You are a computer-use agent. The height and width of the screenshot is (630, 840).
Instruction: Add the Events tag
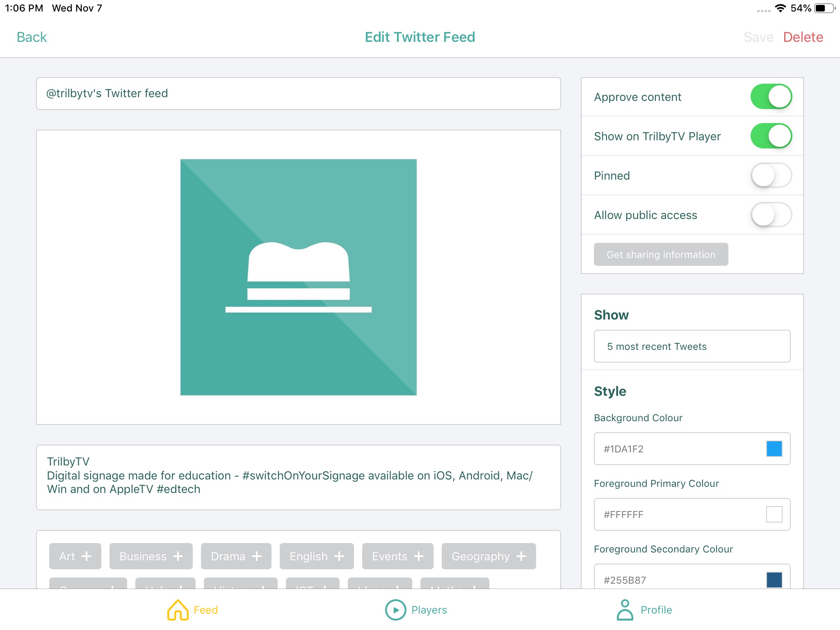(x=397, y=556)
